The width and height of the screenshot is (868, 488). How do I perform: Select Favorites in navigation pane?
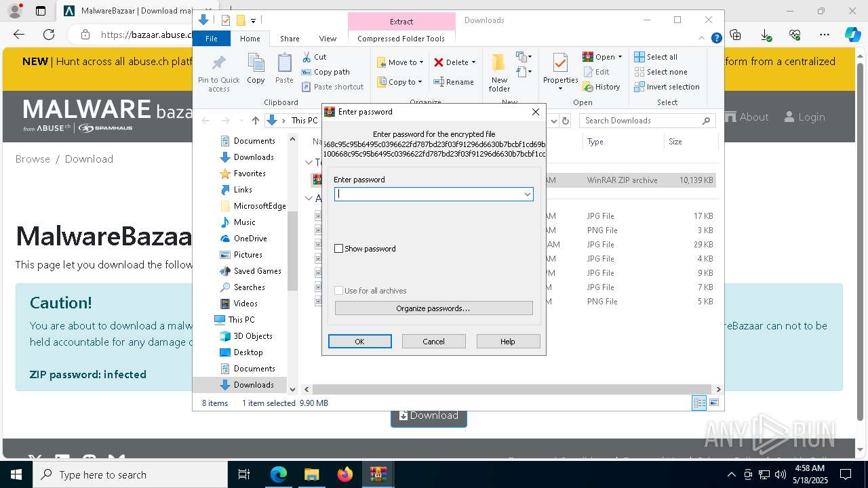pyautogui.click(x=250, y=174)
